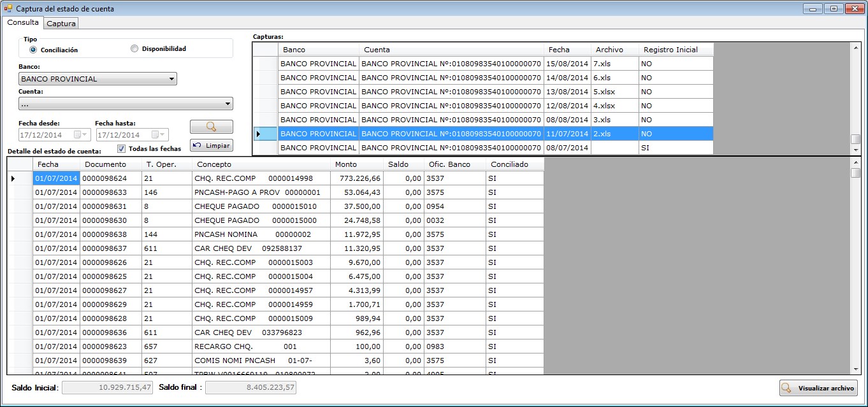Click the Registro Inicial column header

pyautogui.click(x=676, y=50)
